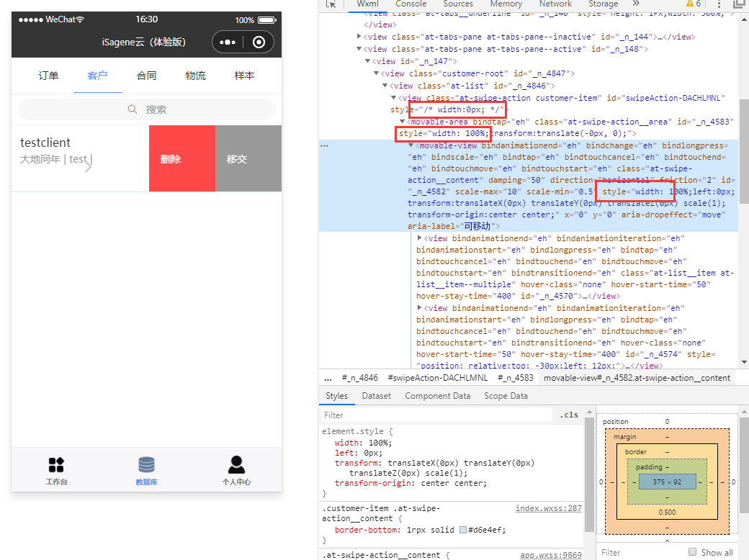The height and width of the screenshot is (560, 749).
Task: Select the Scope Data panel tab
Action: point(506,396)
